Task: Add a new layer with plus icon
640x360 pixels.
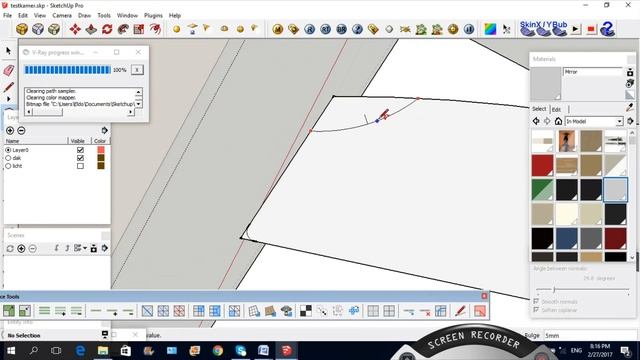Action: tap(10, 131)
